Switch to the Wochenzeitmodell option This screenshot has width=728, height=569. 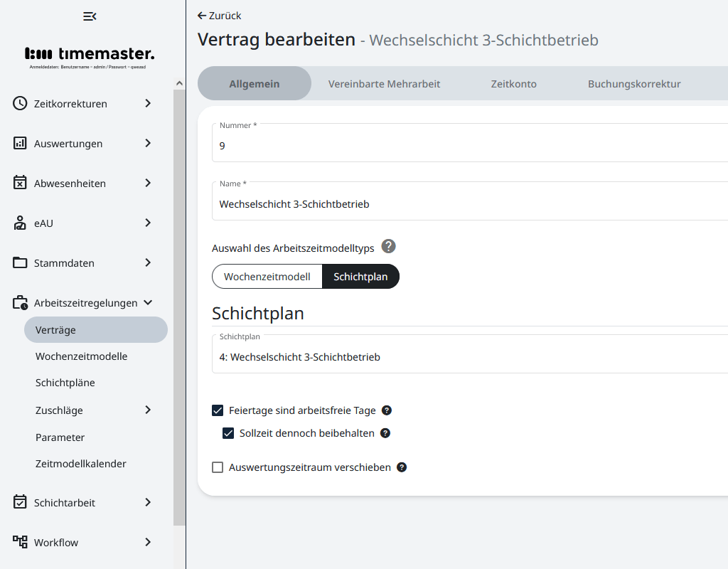coord(267,276)
